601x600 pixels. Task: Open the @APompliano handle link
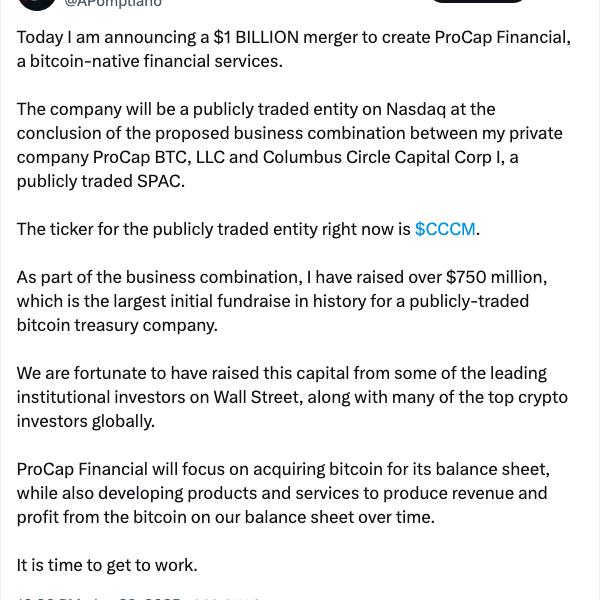113,3
